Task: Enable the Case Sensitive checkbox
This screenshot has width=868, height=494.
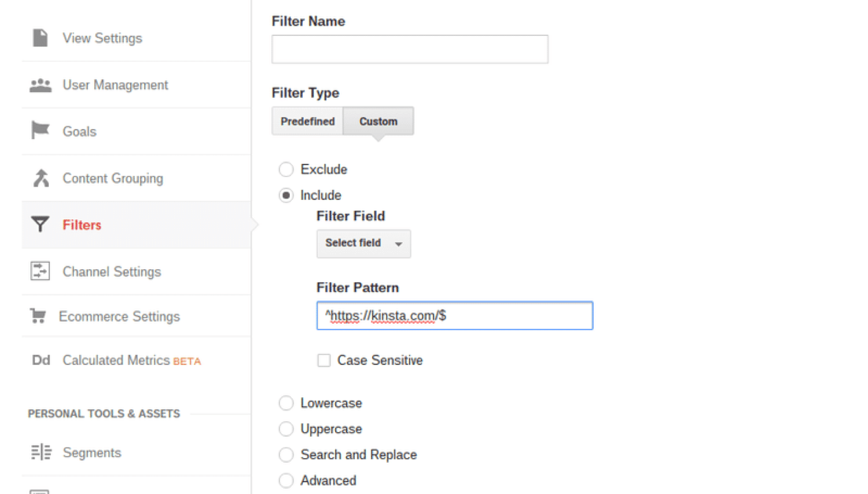Action: [323, 360]
